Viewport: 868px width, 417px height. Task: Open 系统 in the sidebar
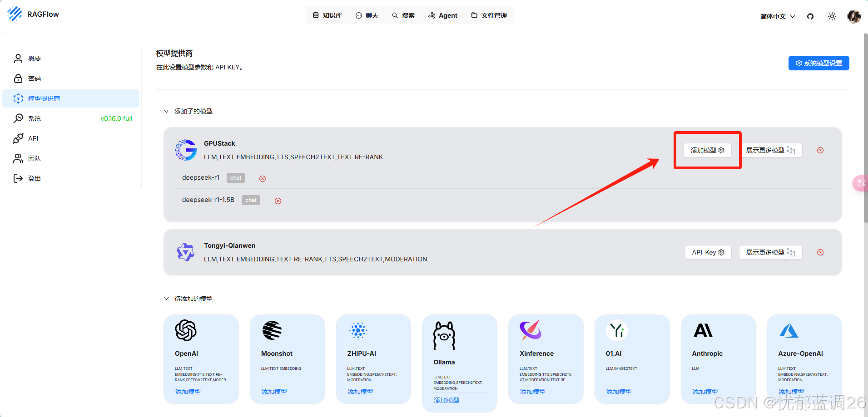[71, 118]
